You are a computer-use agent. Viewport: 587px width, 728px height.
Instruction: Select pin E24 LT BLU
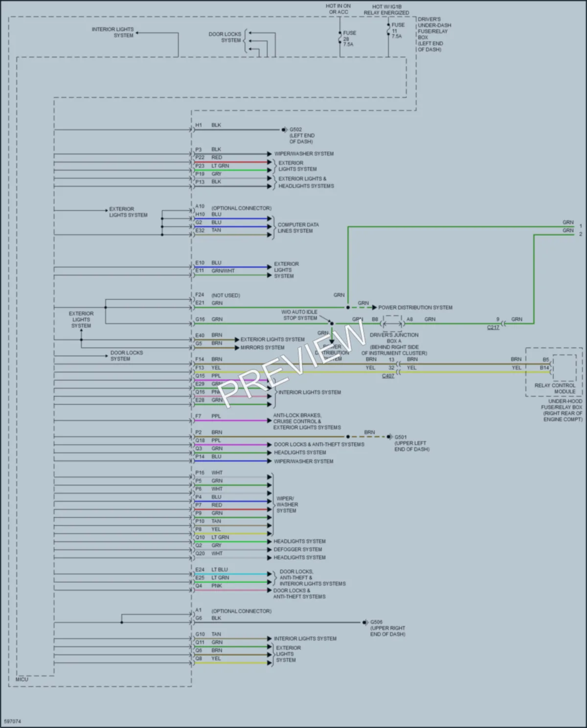coord(211,570)
